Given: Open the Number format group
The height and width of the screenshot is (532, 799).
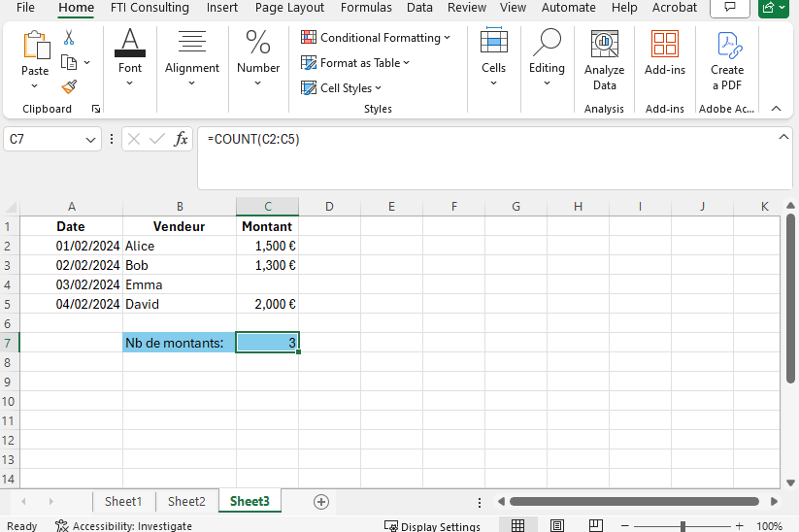Looking at the screenshot, I should 258,57.
